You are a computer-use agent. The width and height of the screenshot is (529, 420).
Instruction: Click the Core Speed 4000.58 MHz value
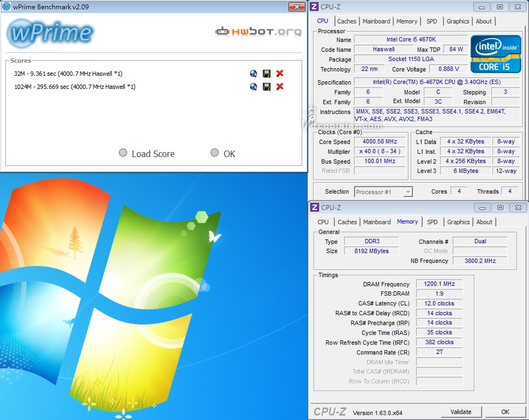[380, 142]
